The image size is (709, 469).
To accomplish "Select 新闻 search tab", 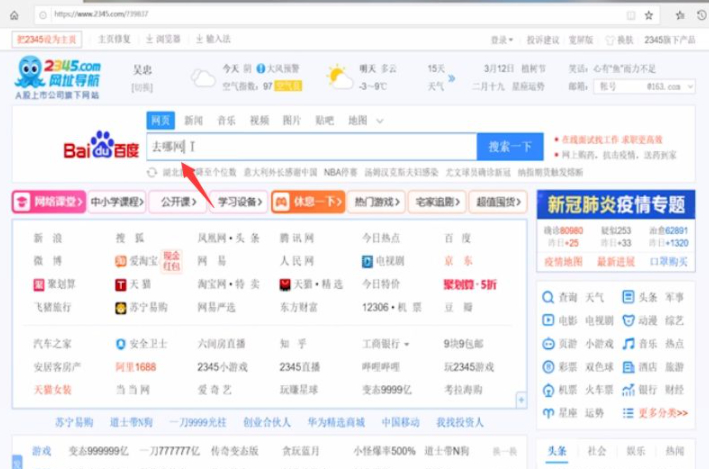I will coord(193,120).
